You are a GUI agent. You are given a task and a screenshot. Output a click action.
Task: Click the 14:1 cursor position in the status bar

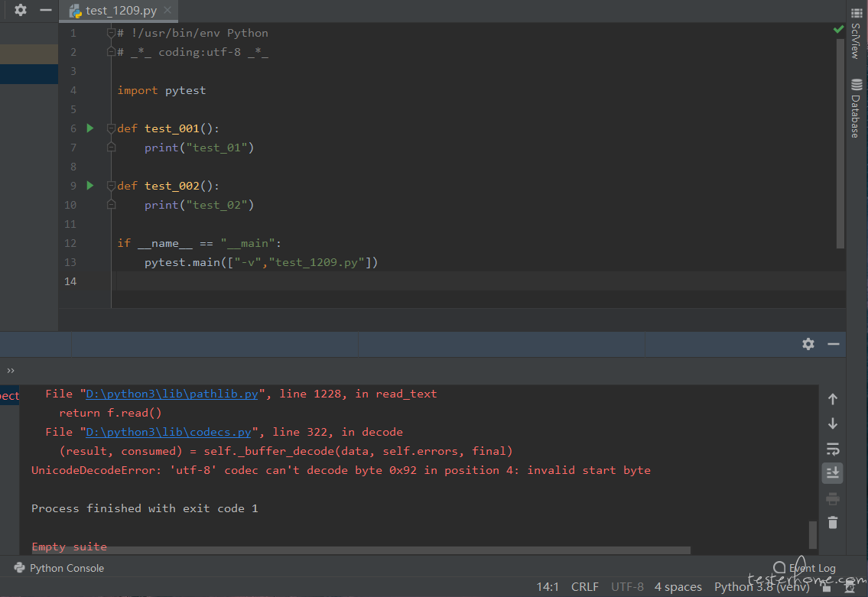548,587
